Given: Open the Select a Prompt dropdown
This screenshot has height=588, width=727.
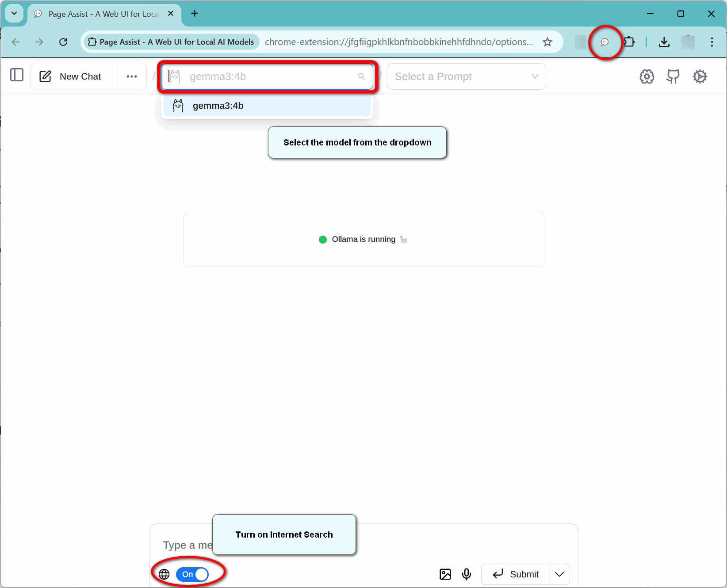Looking at the screenshot, I should [466, 76].
